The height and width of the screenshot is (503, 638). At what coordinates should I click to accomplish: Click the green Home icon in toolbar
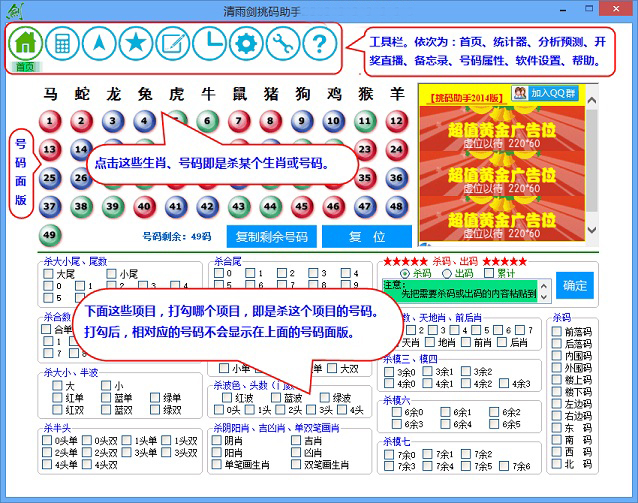click(26, 43)
